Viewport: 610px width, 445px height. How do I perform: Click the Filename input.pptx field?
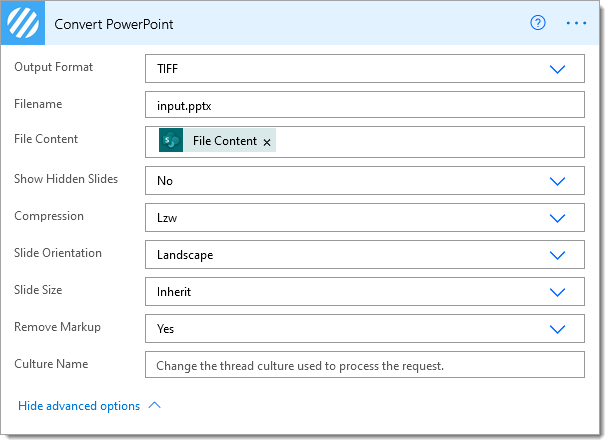coord(365,105)
